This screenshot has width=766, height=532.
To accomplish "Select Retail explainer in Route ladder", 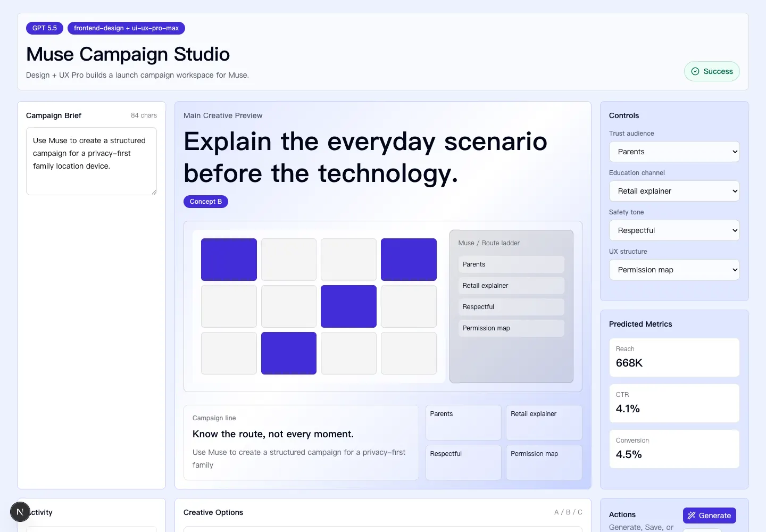I will (511, 286).
